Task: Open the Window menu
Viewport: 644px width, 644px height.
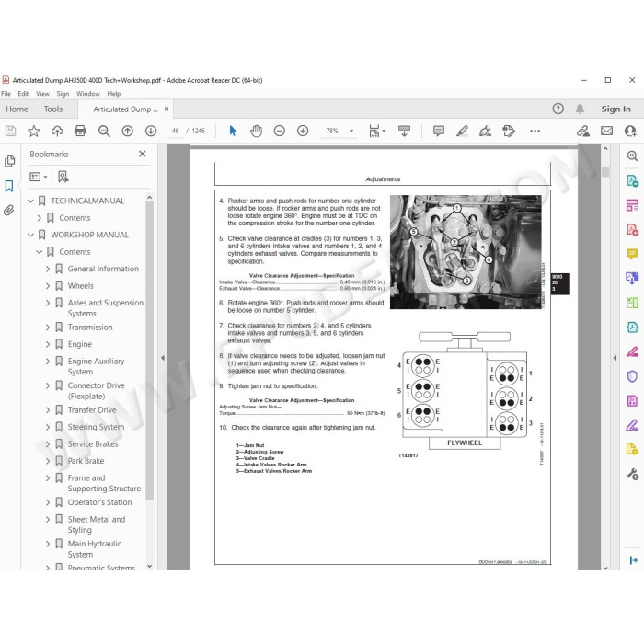Action: [x=88, y=94]
